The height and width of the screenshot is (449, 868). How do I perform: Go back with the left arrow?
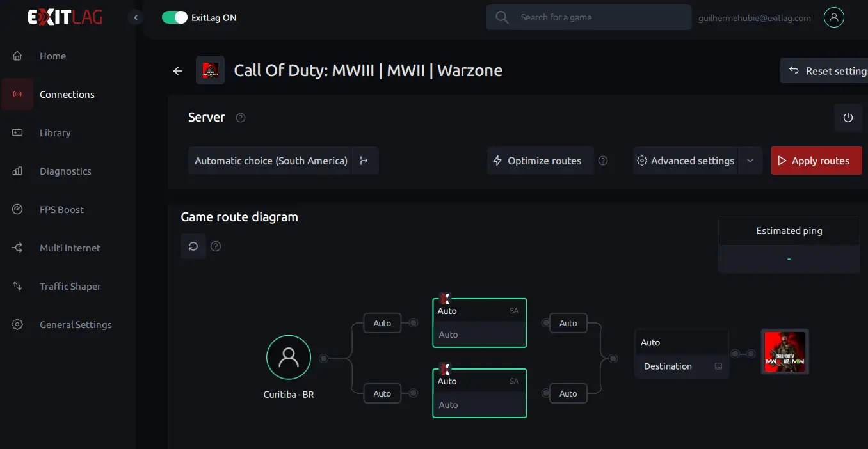pyautogui.click(x=178, y=71)
